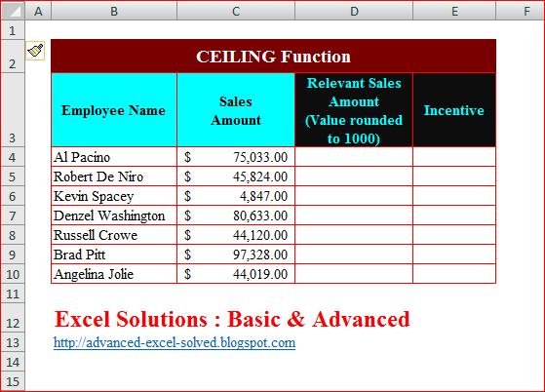Viewport: 545px width, 392px height.
Task: Select row 8 header
Action: [x=13, y=235]
